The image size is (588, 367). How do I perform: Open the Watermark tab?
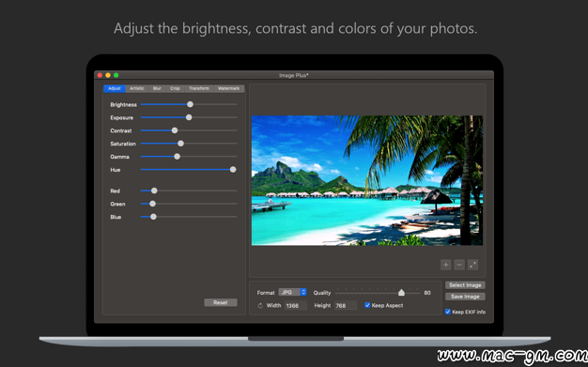point(229,88)
